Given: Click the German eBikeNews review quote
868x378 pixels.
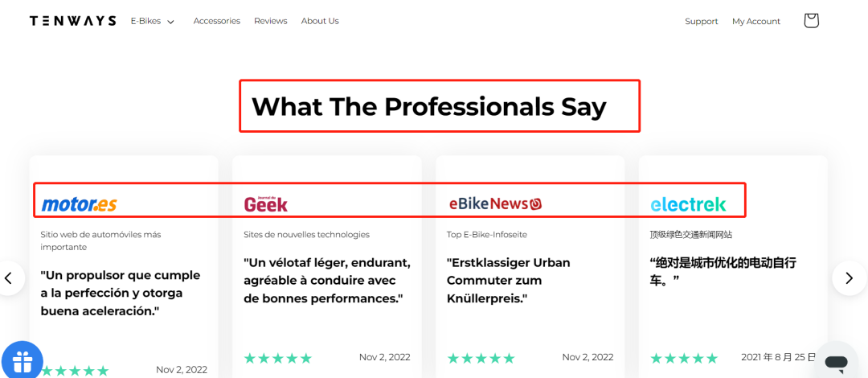Looking at the screenshot, I should coord(508,280).
